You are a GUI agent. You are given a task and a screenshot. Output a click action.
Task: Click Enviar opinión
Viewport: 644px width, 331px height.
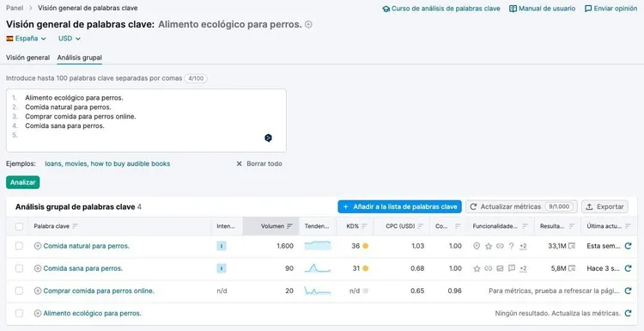pos(611,9)
